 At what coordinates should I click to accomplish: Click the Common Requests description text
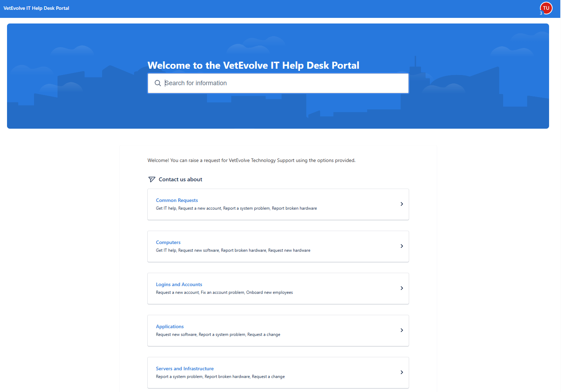coord(236,208)
